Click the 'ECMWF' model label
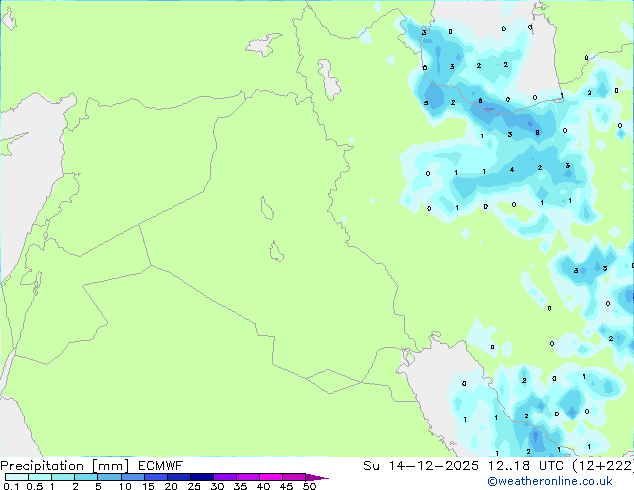The image size is (634, 490). point(160,466)
